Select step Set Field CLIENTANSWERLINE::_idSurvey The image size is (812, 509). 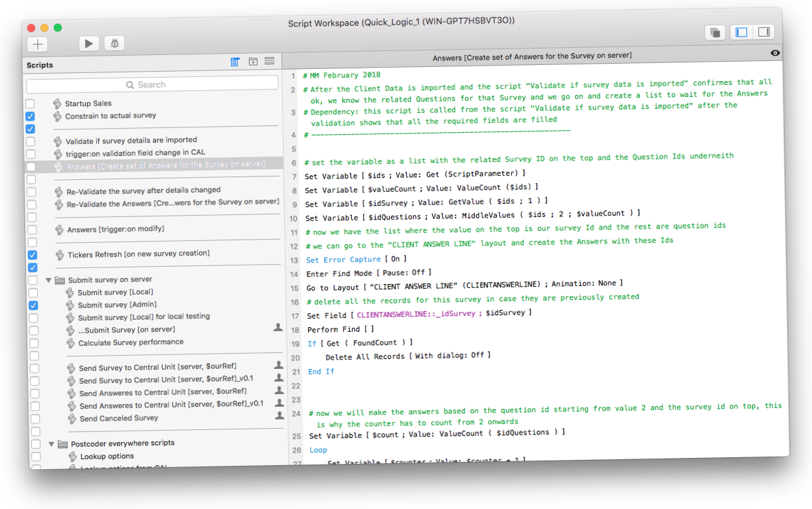[x=419, y=314]
